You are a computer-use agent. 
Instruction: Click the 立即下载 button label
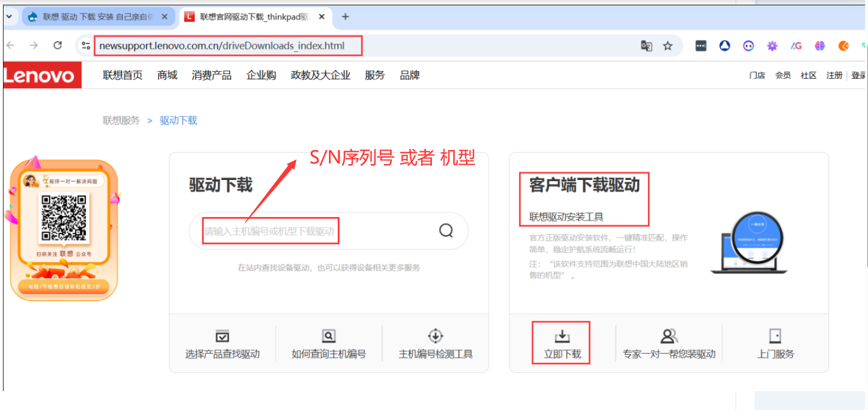(x=562, y=354)
